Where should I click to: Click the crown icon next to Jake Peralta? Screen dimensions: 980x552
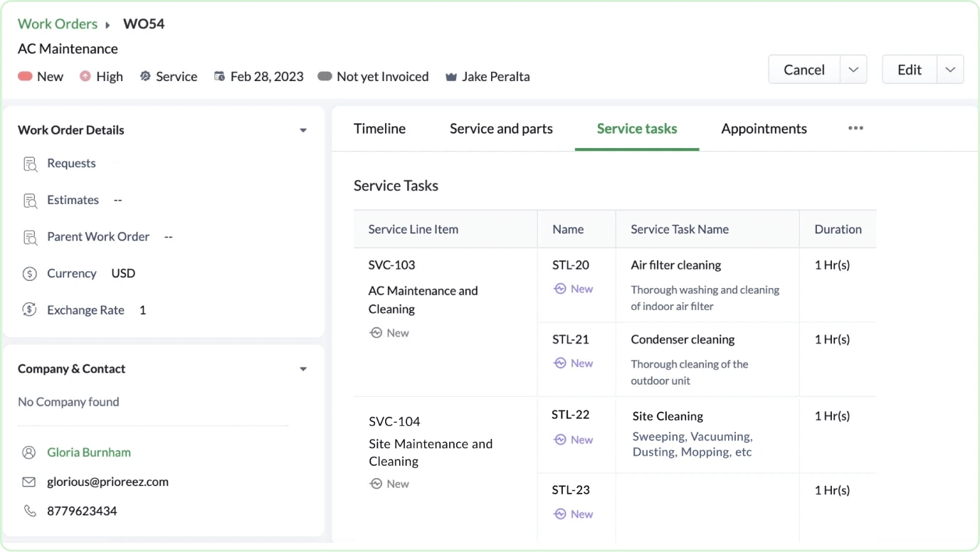(x=451, y=77)
